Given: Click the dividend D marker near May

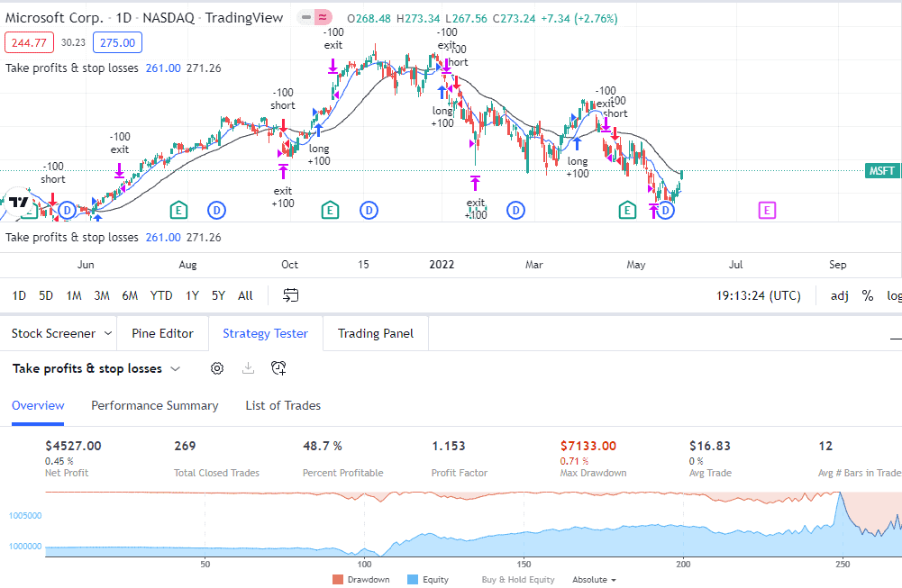Looking at the screenshot, I should [666, 211].
